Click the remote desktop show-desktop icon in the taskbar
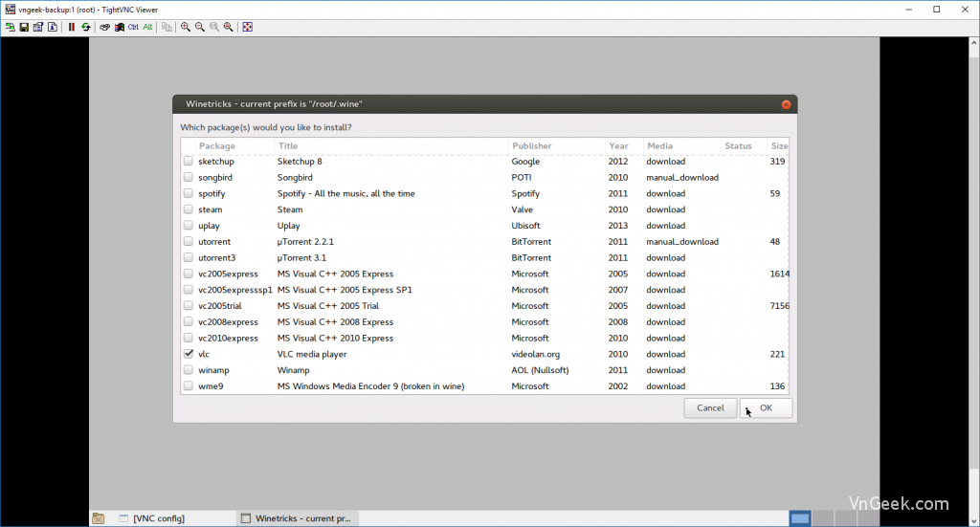 coord(99,518)
